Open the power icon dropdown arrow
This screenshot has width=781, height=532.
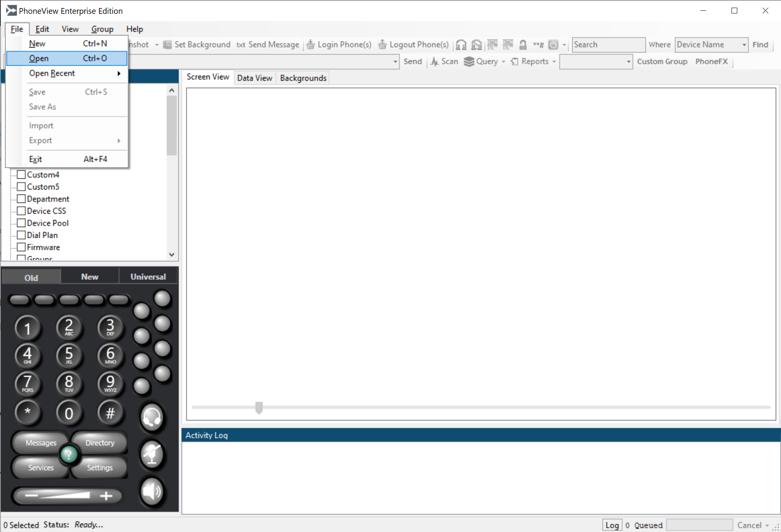click(x=564, y=45)
